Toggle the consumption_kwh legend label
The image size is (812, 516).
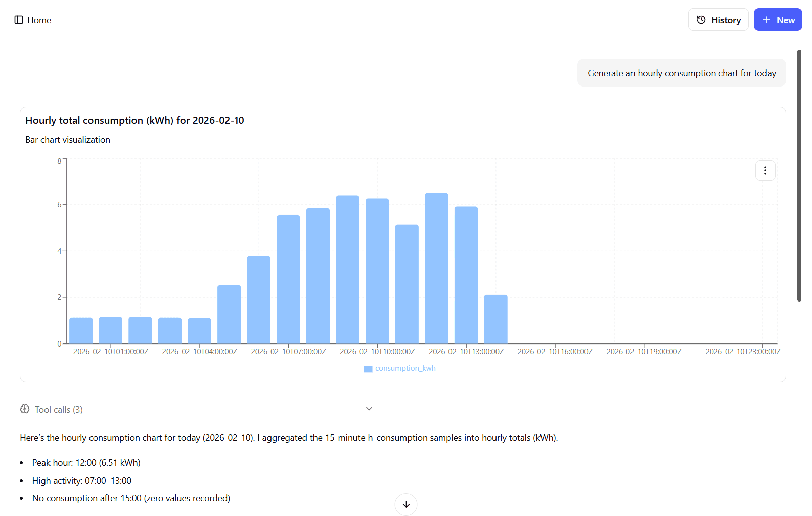tap(405, 368)
